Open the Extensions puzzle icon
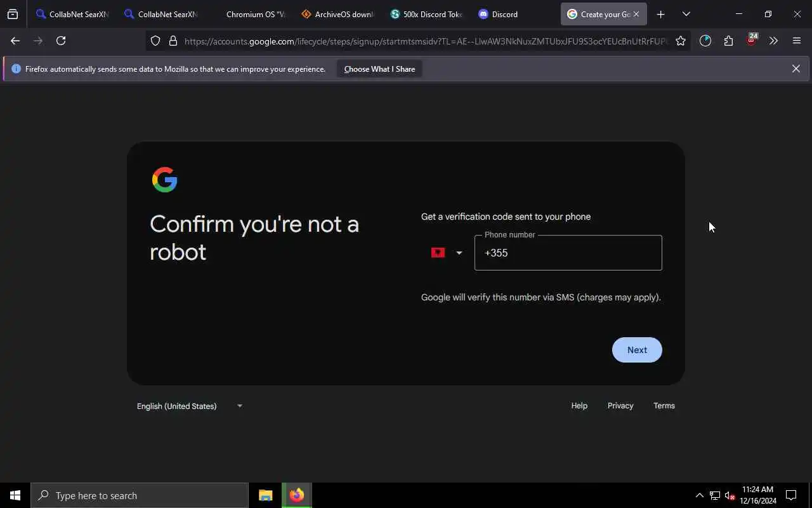 728,41
